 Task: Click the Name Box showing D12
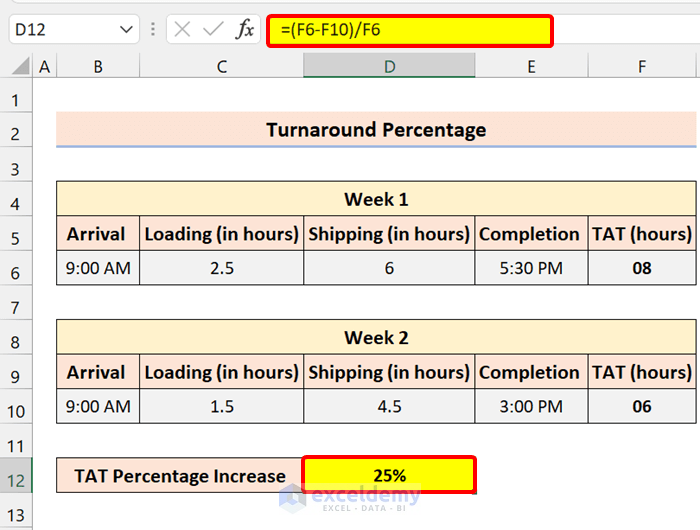[60, 30]
